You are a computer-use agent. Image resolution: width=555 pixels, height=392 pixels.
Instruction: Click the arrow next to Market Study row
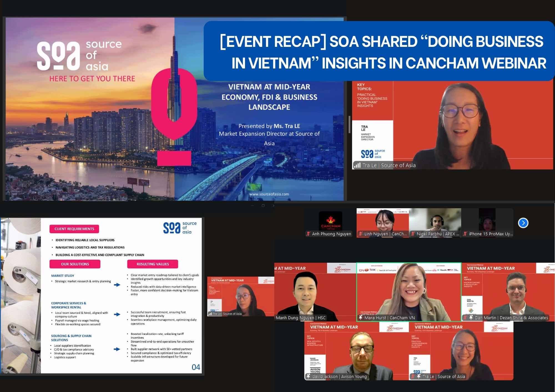(117, 285)
